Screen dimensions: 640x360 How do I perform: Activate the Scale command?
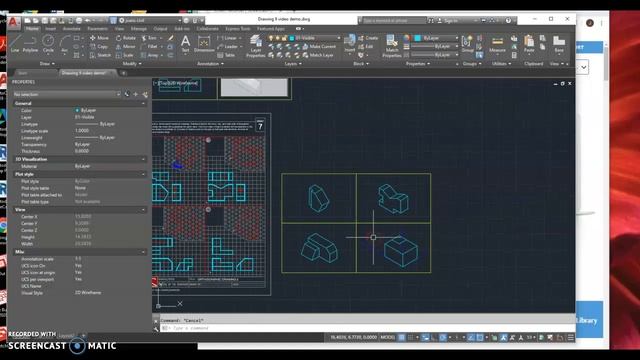[x=124, y=55]
